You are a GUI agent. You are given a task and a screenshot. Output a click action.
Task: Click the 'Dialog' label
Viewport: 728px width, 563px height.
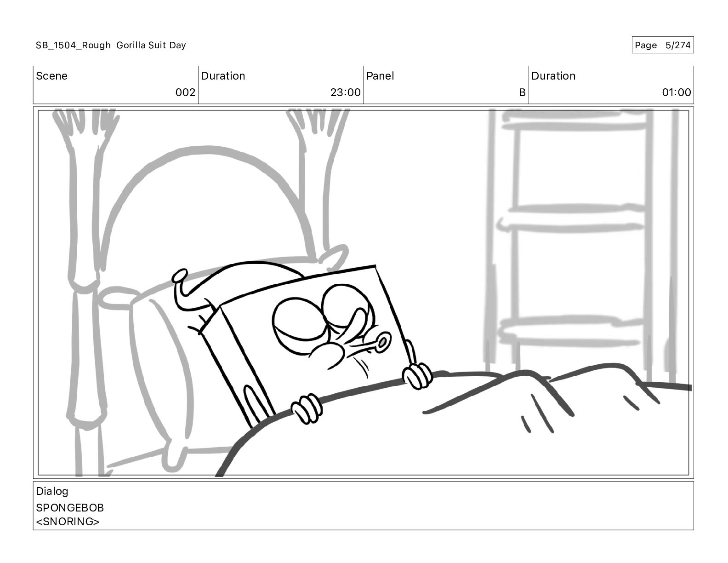52,491
